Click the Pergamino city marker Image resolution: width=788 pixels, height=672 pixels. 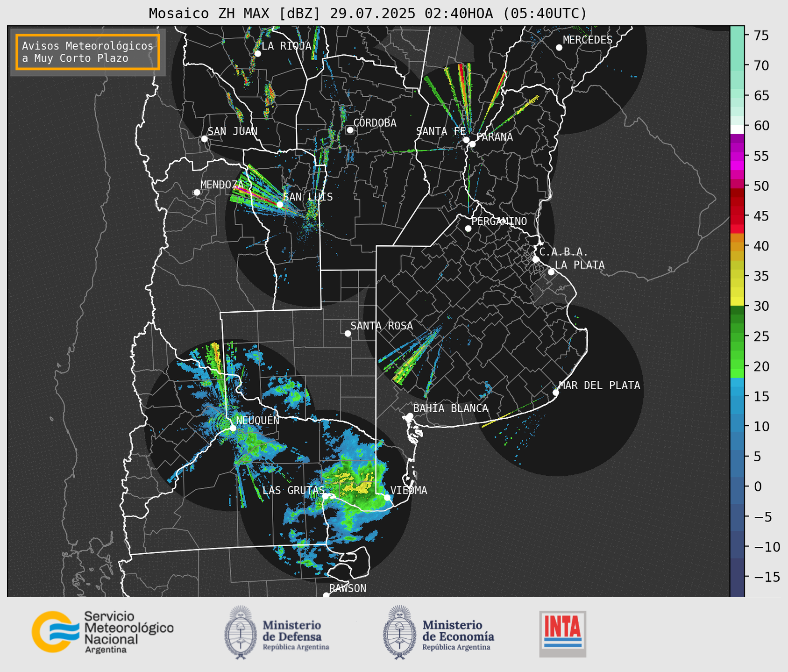[468, 229]
